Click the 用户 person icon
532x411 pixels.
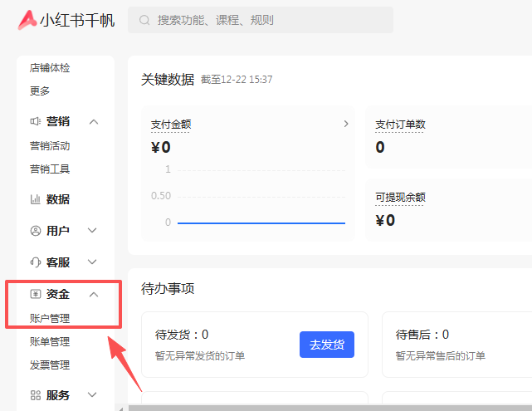point(36,231)
